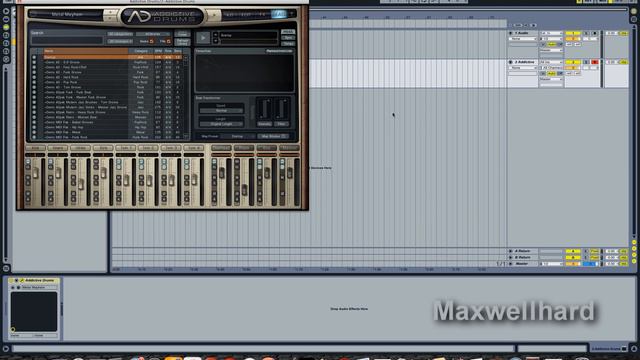
Task: Step the beat selector up arrow beside play button
Action: (216, 35)
